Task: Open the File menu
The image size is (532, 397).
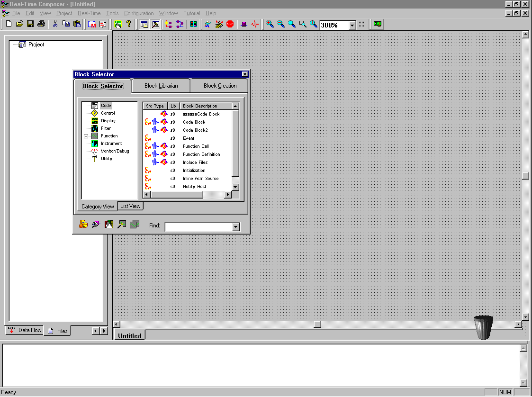Action: (16, 13)
